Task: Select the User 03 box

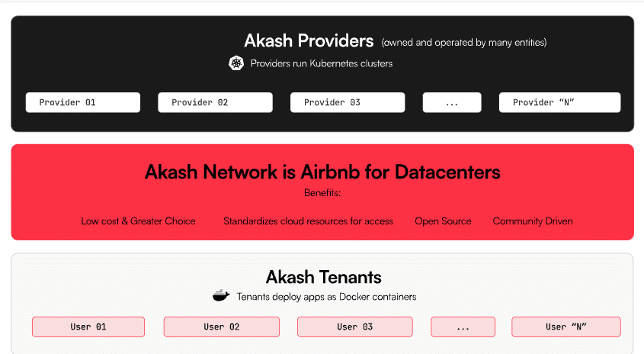Action: coord(355,327)
